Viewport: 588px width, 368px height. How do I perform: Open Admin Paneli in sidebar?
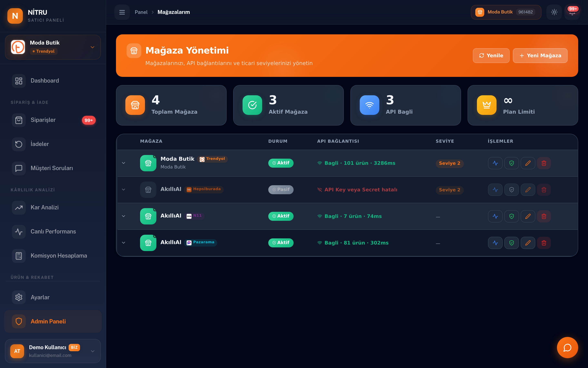[x=53, y=321]
